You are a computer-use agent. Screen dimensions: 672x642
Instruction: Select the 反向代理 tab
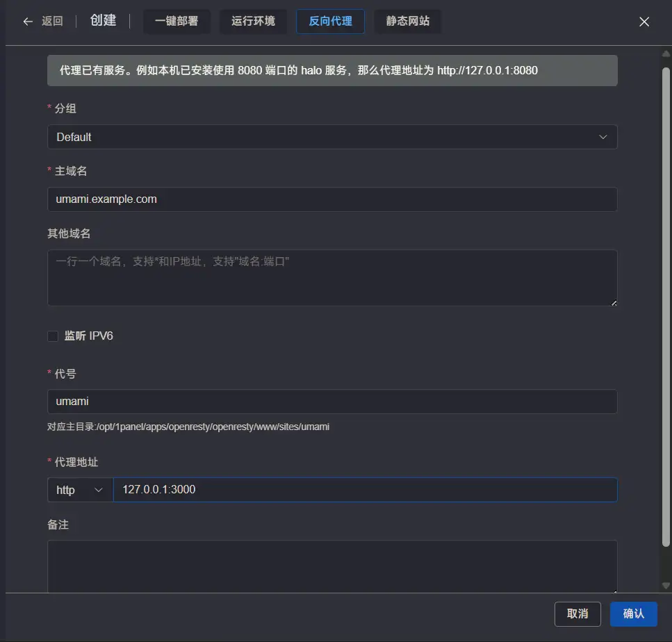pos(330,22)
